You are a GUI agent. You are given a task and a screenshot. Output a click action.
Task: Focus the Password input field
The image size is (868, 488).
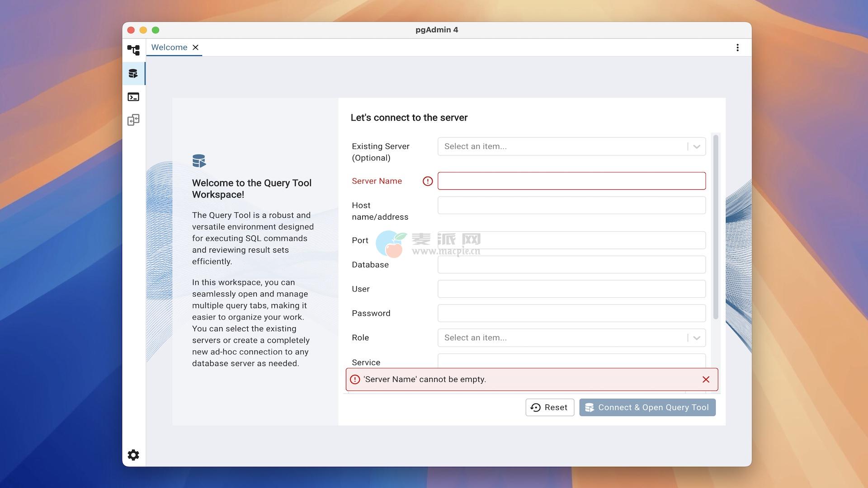point(571,314)
